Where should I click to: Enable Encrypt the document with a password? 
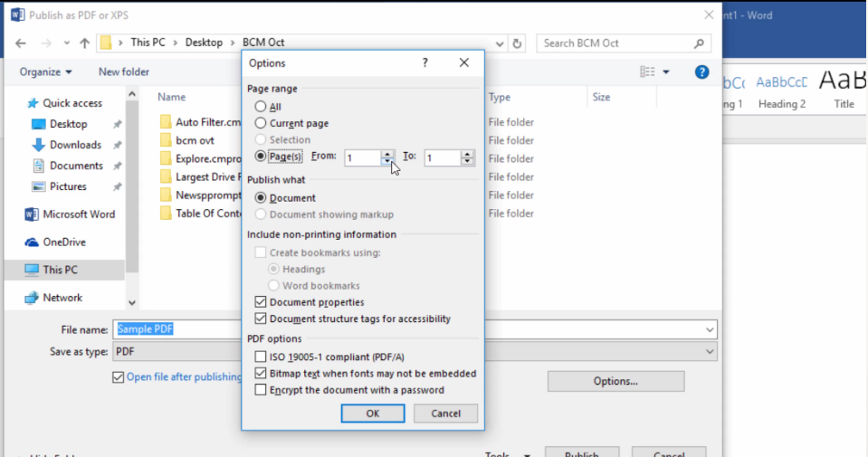[260, 389]
